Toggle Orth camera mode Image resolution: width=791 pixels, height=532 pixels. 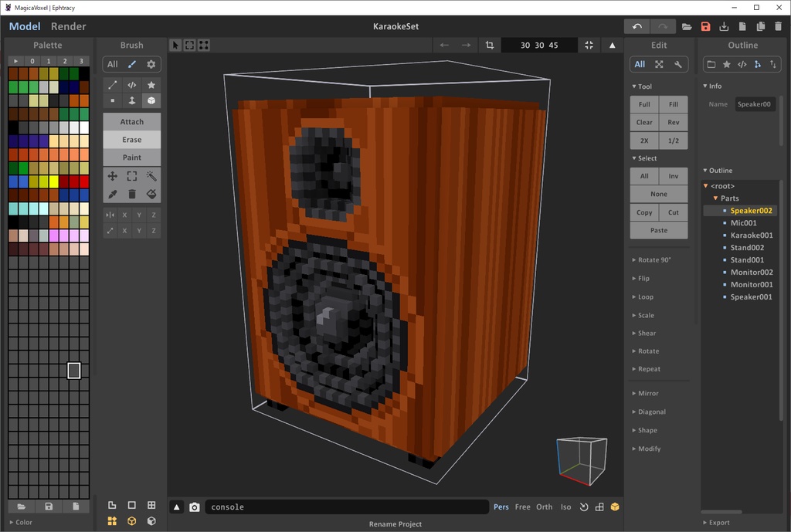[x=545, y=507]
